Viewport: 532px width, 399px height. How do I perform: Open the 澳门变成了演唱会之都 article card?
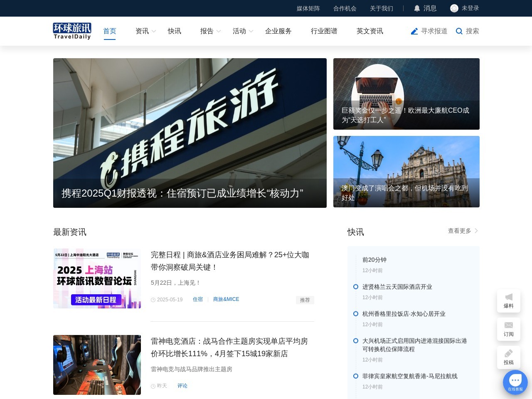click(406, 172)
